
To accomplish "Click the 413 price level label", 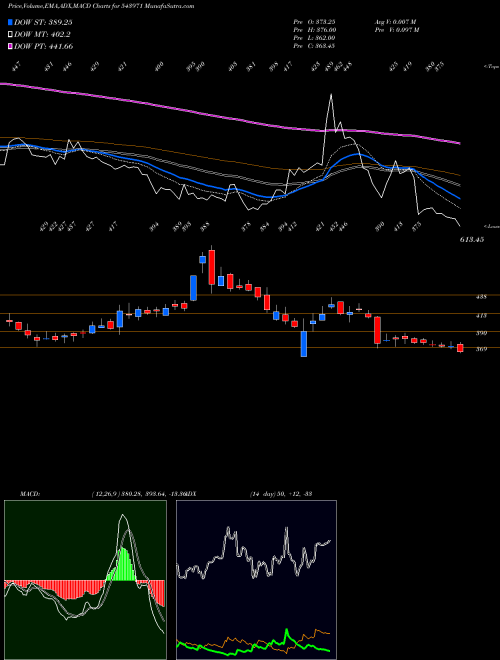I will [x=481, y=315].
